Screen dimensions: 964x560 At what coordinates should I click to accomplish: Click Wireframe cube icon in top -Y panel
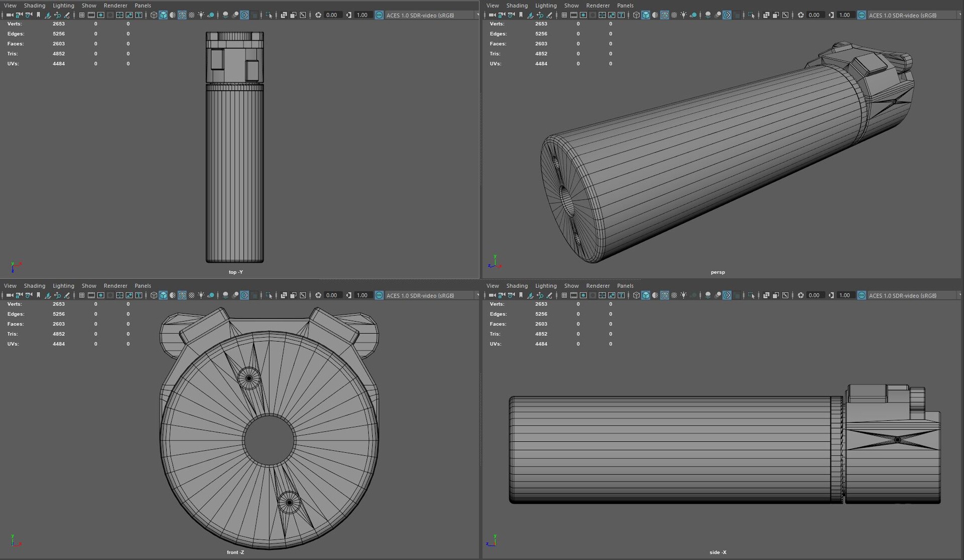[154, 15]
